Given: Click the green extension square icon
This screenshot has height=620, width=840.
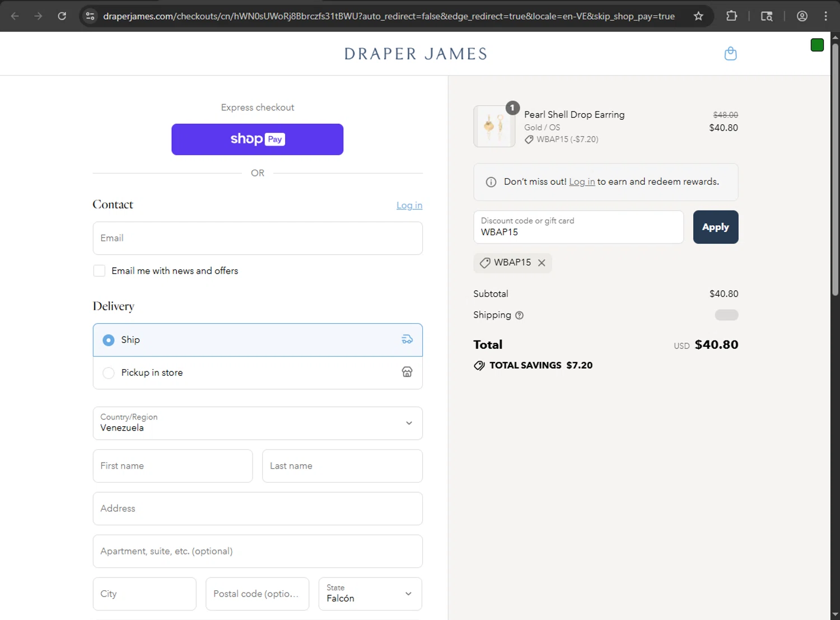Looking at the screenshot, I should coord(817,45).
